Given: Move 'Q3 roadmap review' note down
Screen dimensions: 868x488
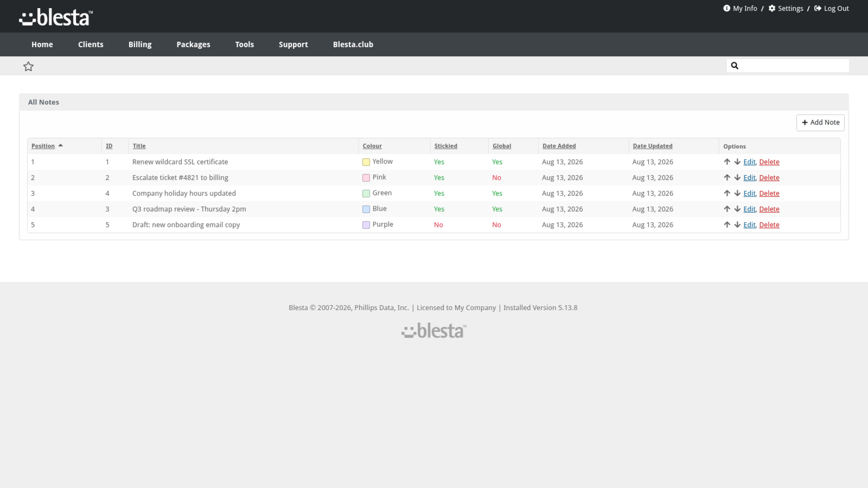Looking at the screenshot, I should point(737,209).
